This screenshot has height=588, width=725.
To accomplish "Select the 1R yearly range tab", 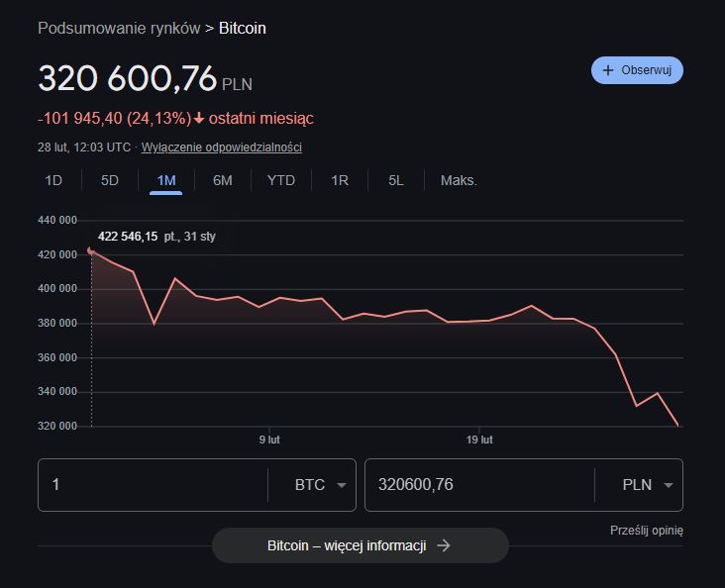I will click(340, 180).
